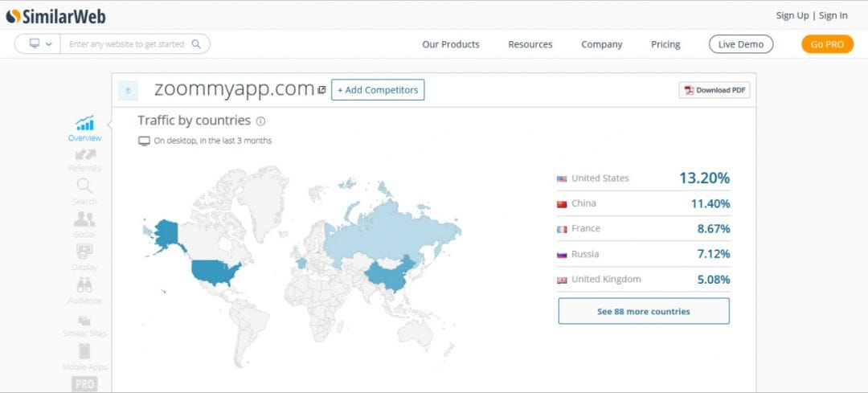Click the desktop monitor icon near last 3 months
The width and height of the screenshot is (868, 393).
coord(144,141)
